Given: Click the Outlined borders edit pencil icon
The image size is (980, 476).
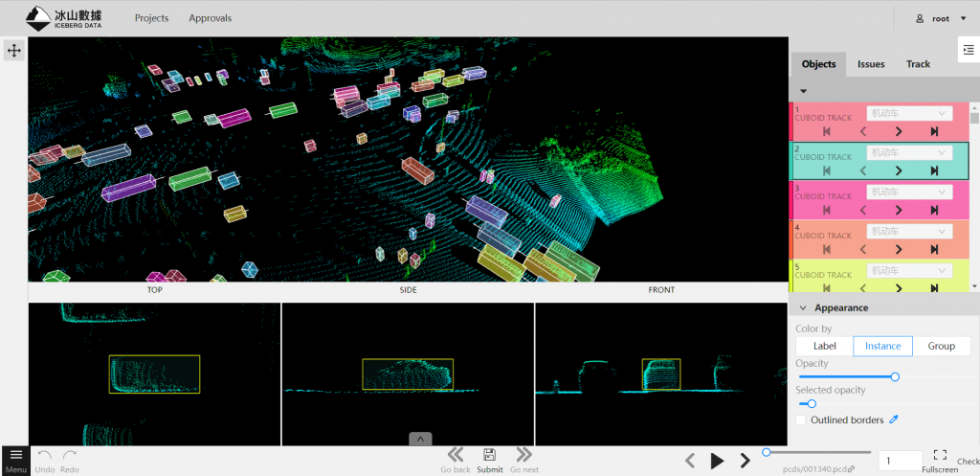Looking at the screenshot, I should pyautogui.click(x=894, y=419).
